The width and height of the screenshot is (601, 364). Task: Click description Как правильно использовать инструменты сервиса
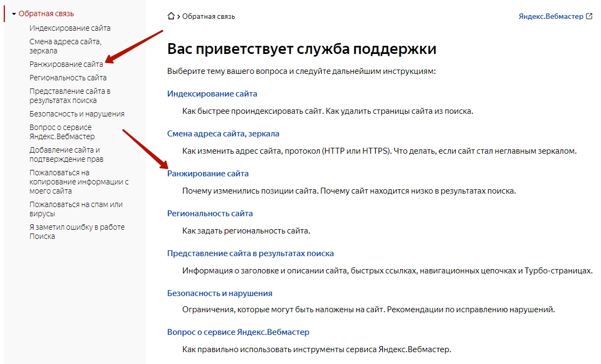316,349
